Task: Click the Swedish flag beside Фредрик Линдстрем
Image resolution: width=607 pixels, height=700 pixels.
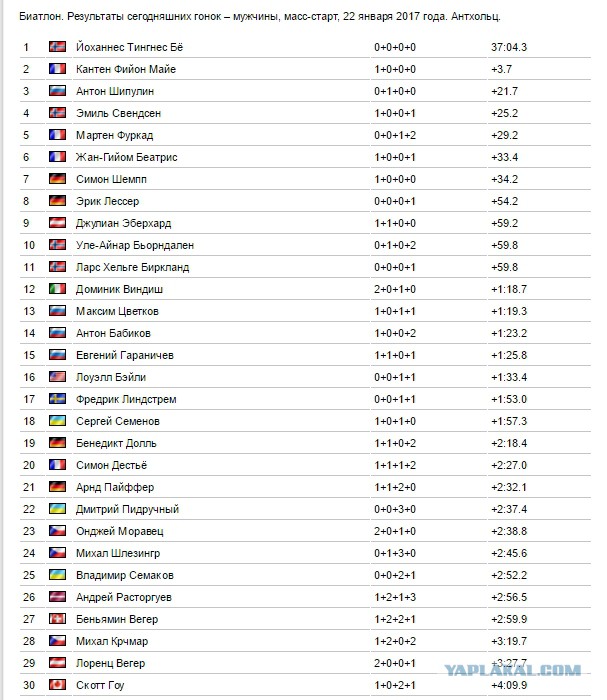Action: click(57, 399)
